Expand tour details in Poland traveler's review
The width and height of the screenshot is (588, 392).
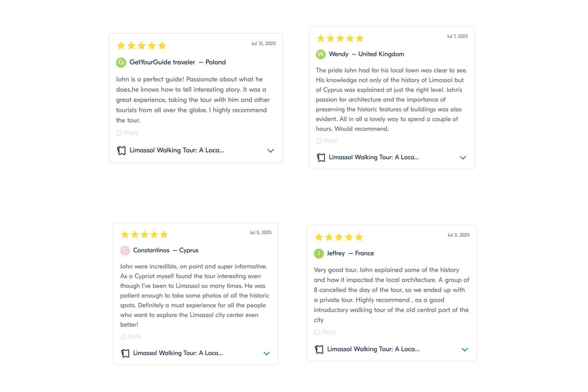tap(270, 151)
